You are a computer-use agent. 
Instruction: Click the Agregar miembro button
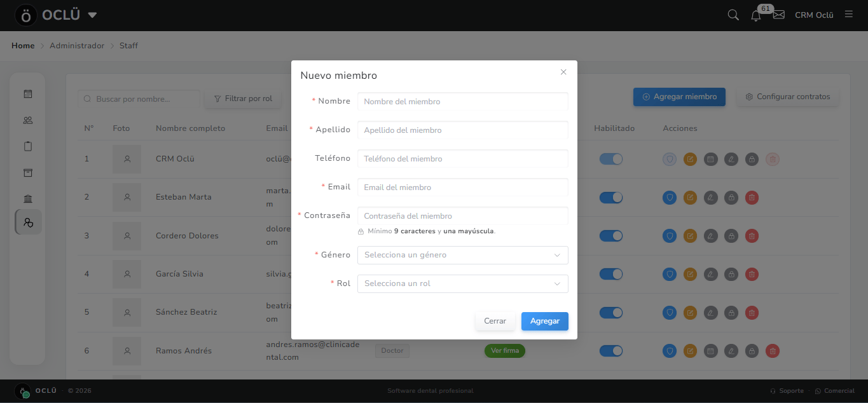[679, 97]
